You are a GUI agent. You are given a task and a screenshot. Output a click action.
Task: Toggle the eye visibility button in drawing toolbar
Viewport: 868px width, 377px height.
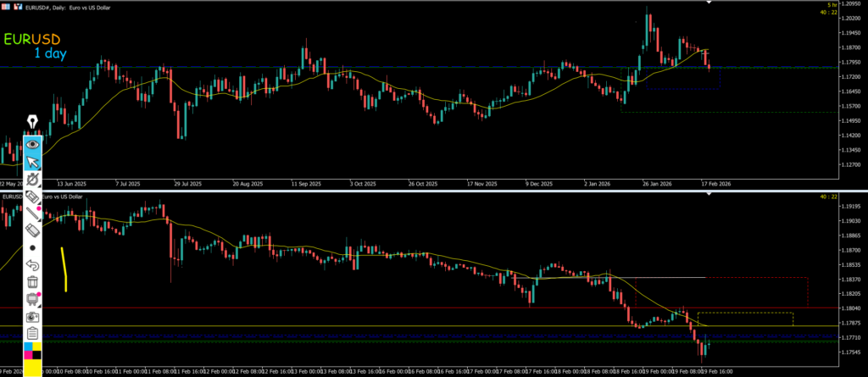tap(33, 145)
